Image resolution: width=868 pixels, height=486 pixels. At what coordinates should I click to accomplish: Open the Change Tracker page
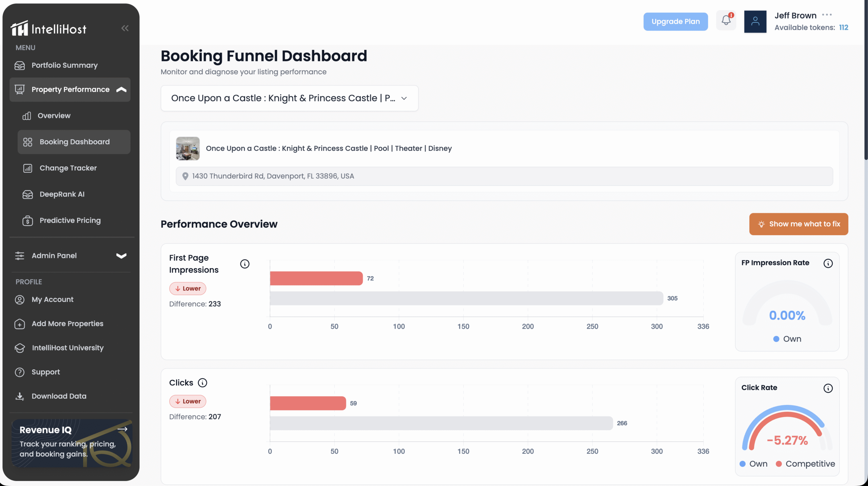coord(68,168)
